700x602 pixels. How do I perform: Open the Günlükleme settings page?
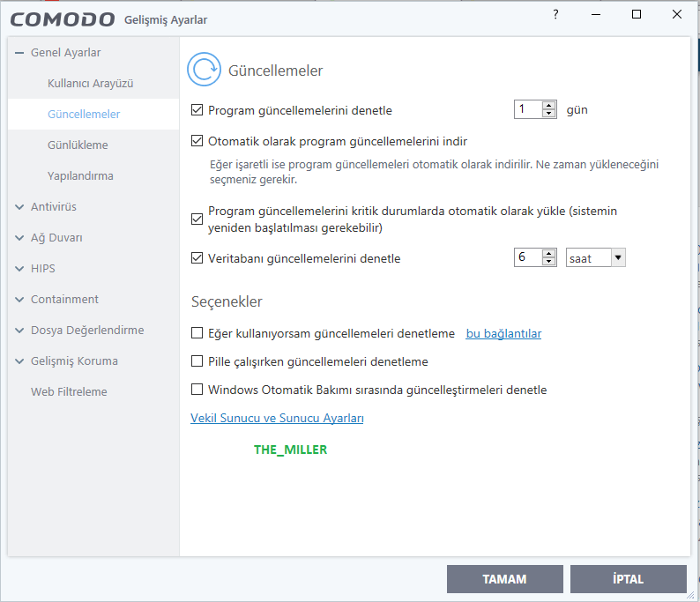[x=78, y=145]
